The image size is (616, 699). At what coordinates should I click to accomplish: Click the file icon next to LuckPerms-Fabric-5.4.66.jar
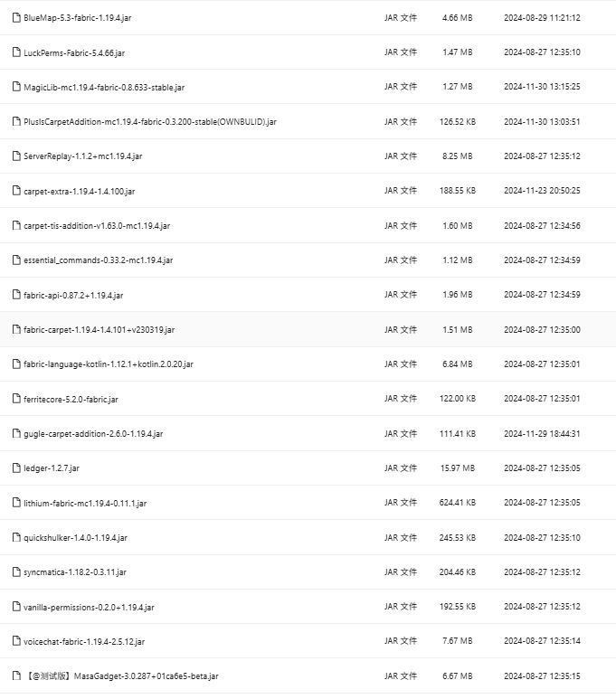[16, 52]
